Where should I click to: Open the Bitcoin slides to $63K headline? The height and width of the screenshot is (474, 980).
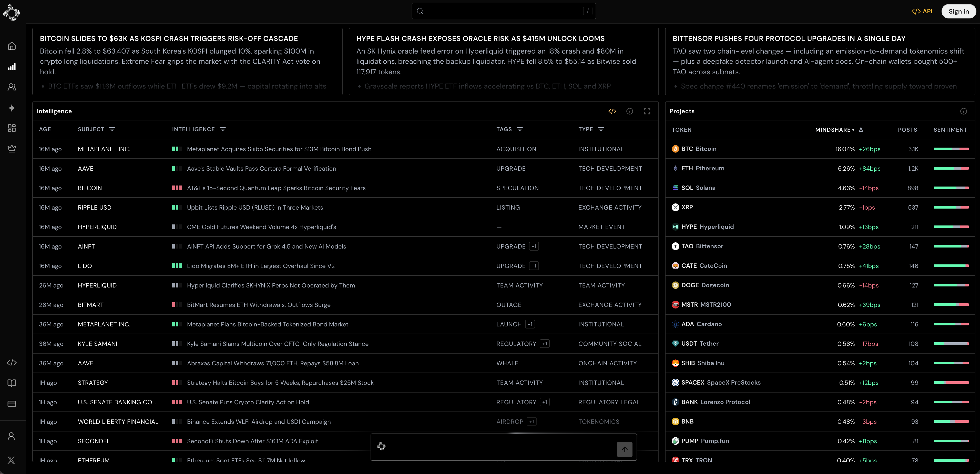pos(169,38)
